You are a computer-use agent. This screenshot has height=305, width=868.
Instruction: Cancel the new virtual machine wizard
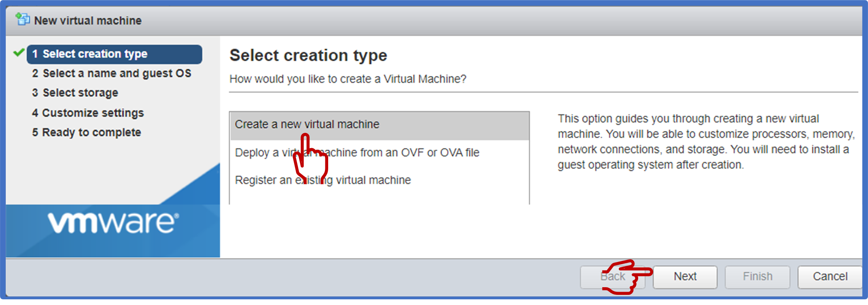[x=830, y=277]
